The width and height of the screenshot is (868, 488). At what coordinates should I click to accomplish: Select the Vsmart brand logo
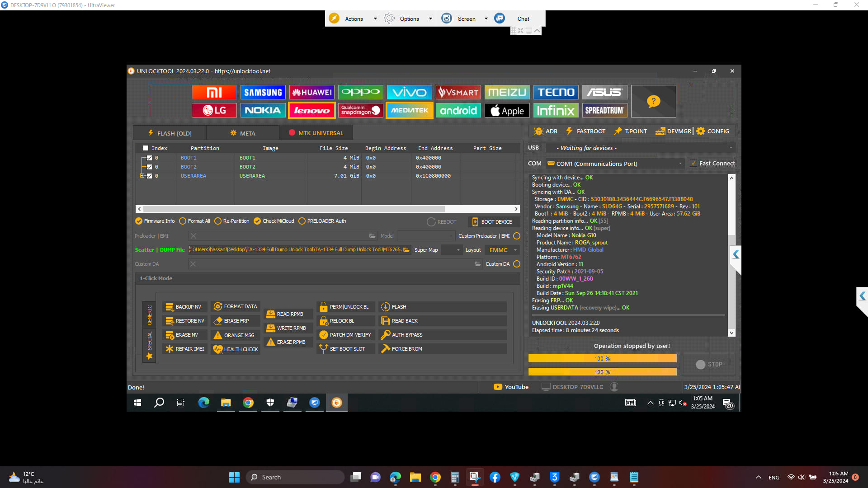458,92
